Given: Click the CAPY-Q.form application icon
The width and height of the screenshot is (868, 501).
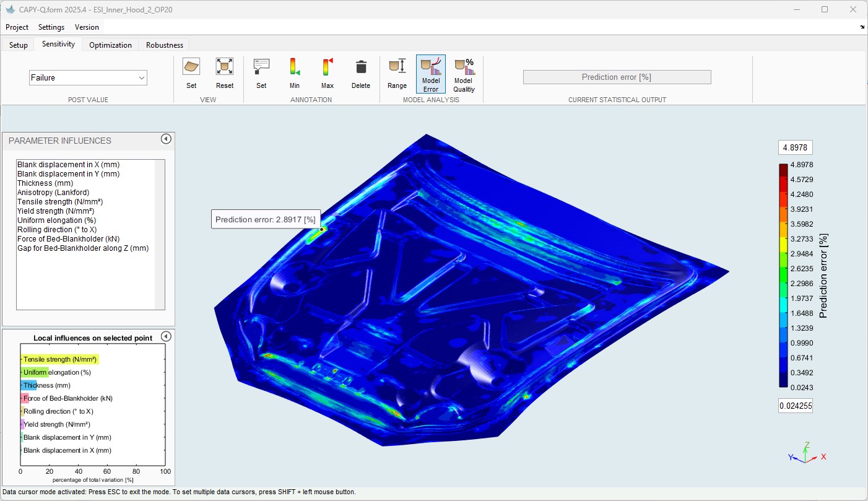Looking at the screenshot, I should [9, 9].
